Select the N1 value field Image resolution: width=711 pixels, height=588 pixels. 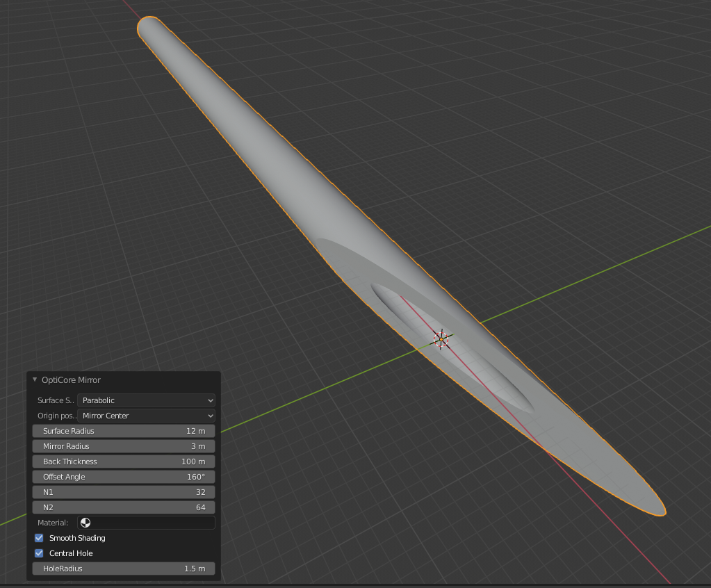point(124,492)
